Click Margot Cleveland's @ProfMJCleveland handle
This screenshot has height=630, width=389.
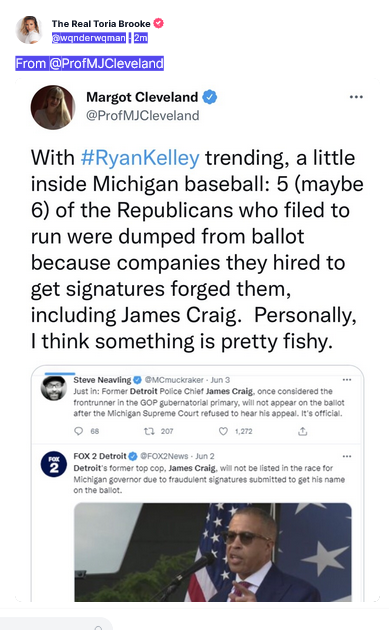tap(143, 116)
